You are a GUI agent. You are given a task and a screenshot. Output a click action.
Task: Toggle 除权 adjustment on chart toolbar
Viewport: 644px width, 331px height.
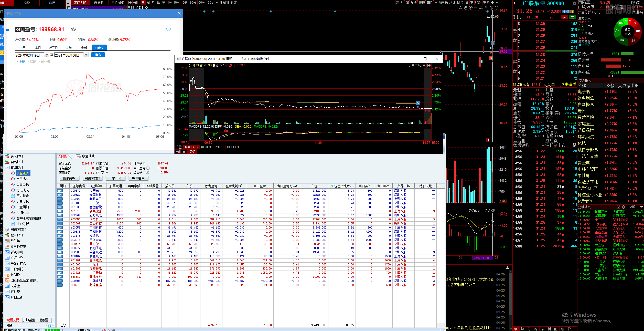tap(460, 3)
